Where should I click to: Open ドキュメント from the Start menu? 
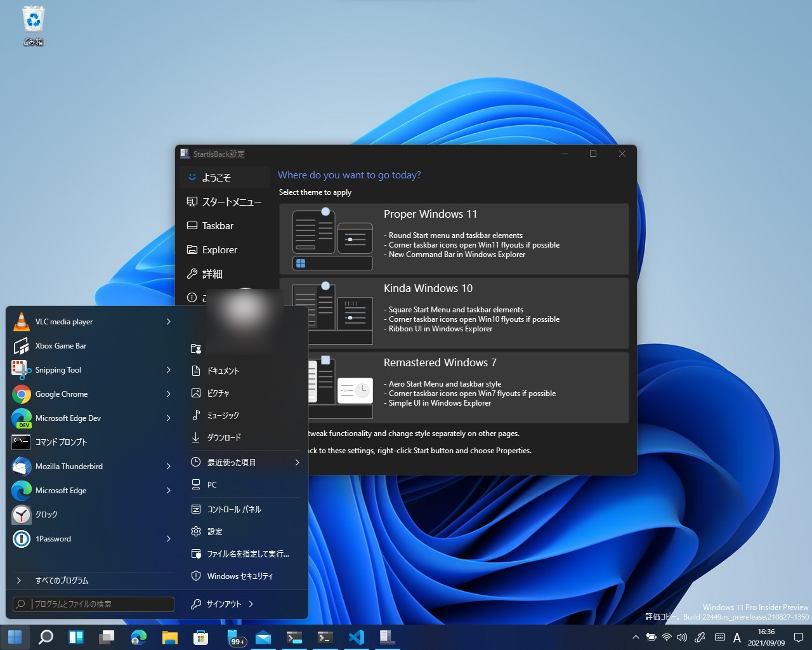(245, 371)
